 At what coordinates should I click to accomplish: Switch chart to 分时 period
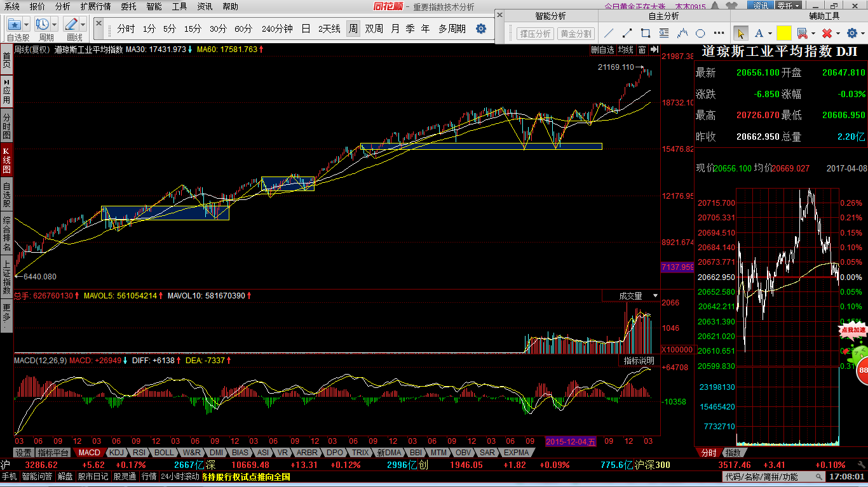126,29
